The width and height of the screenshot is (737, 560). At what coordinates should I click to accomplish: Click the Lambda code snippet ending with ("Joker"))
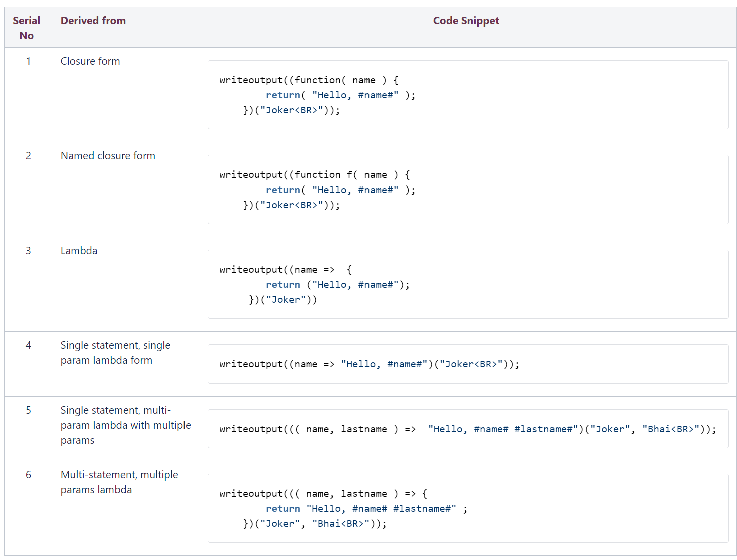click(x=467, y=284)
